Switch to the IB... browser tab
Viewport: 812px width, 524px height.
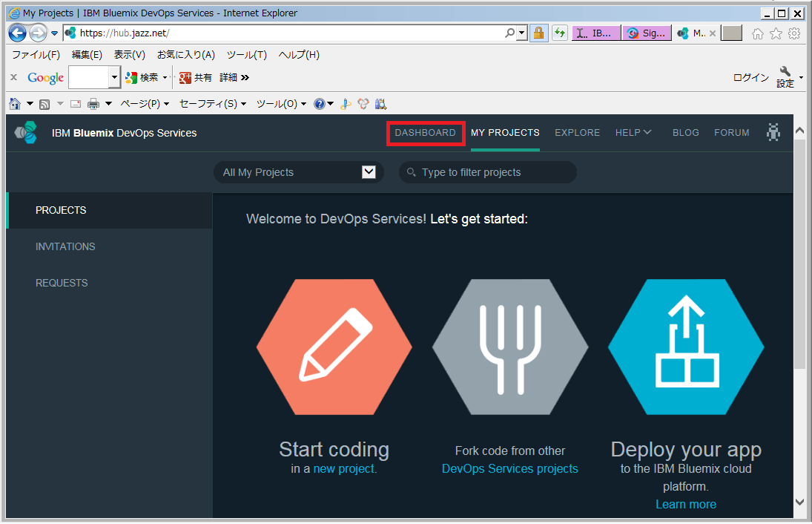coord(596,33)
